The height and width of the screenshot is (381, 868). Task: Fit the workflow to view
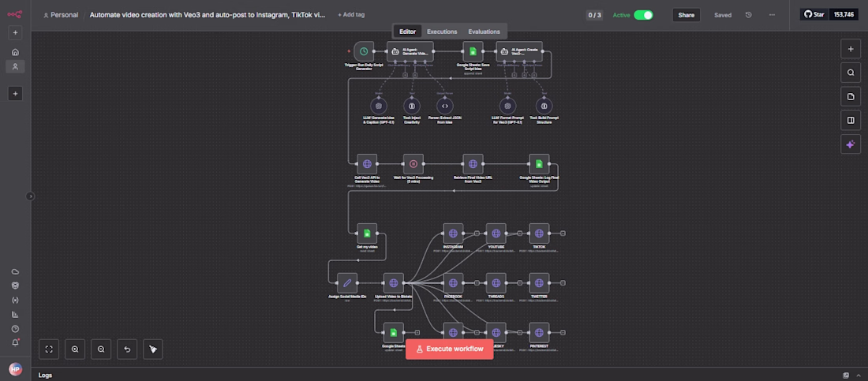[x=49, y=349]
